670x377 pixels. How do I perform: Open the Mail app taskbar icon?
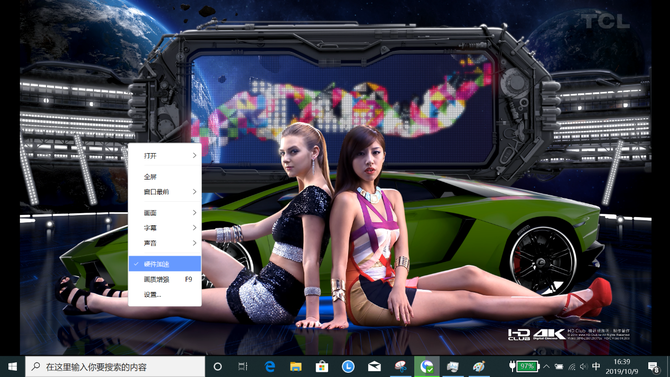coord(374,366)
